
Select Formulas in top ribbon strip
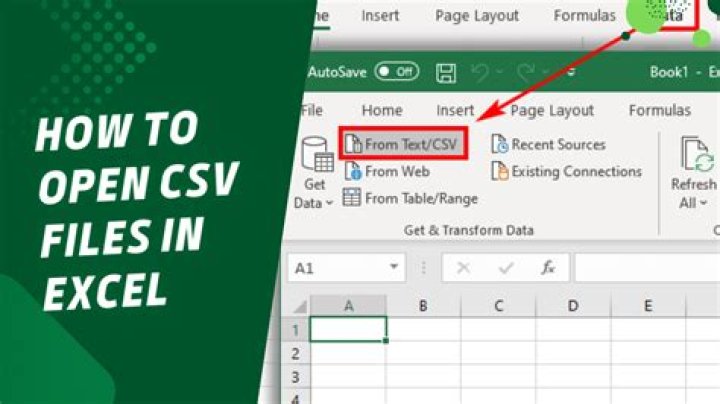coord(584,16)
